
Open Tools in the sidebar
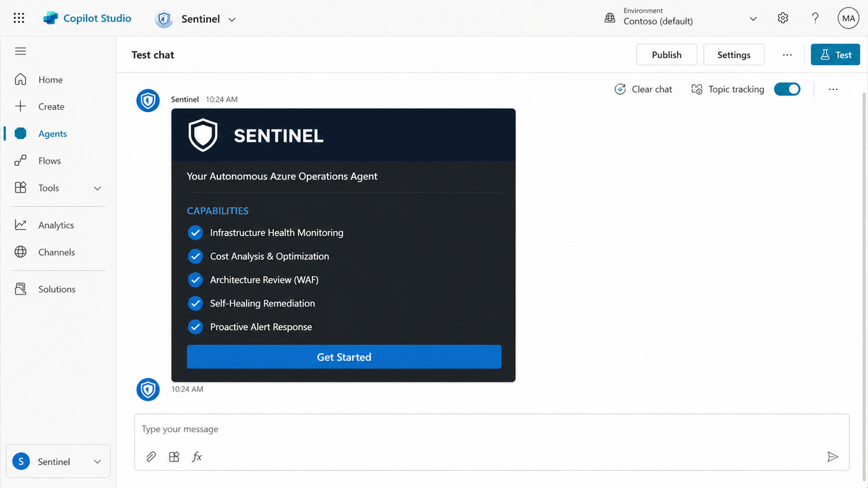[49, 188]
